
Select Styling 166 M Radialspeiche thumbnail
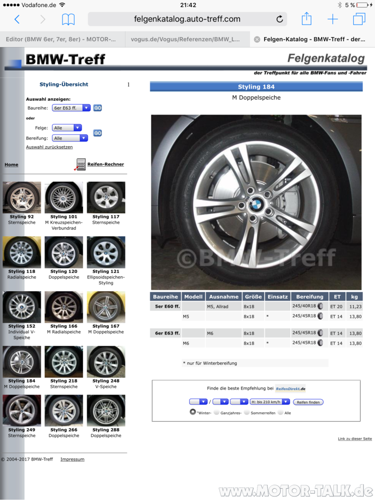(64, 307)
